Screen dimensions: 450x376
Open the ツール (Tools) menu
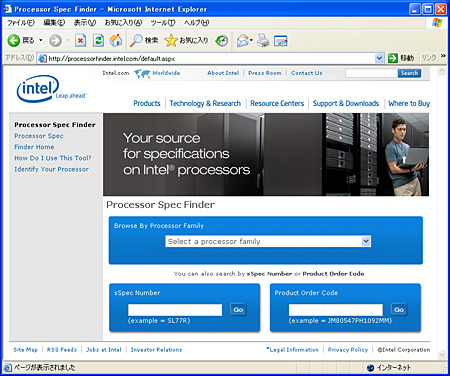pos(163,23)
